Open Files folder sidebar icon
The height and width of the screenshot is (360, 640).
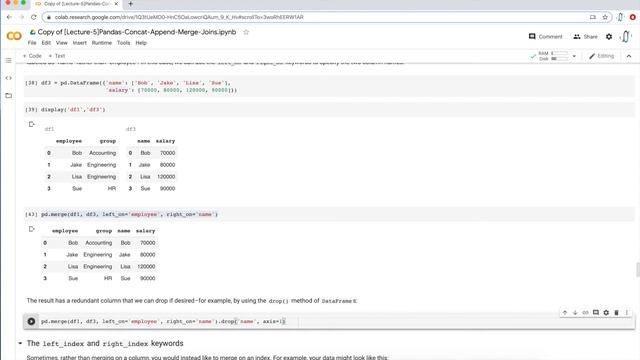pos(9,96)
